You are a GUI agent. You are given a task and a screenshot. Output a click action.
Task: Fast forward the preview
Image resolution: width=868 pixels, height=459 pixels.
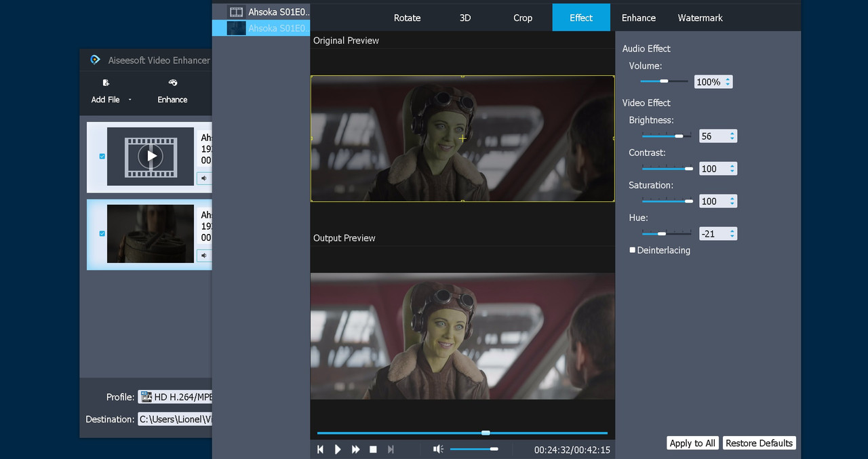click(355, 450)
